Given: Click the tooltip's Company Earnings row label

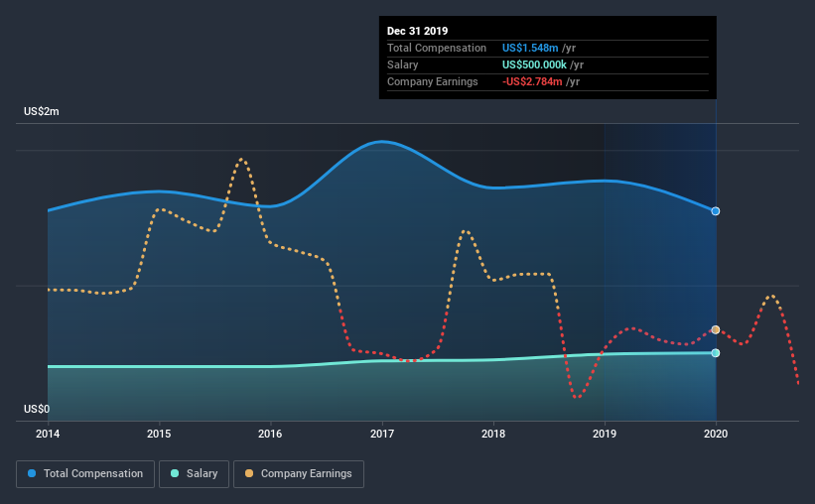Looking at the screenshot, I should pos(433,81).
